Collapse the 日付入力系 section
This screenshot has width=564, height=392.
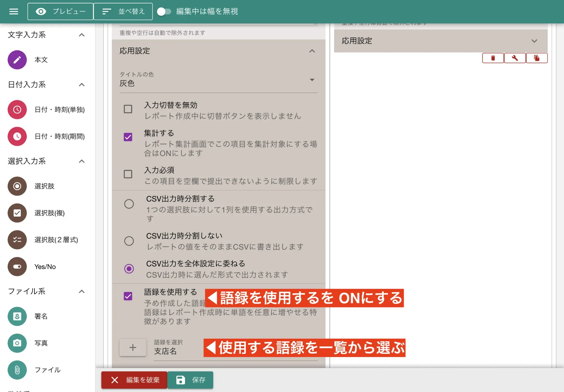click(x=82, y=85)
